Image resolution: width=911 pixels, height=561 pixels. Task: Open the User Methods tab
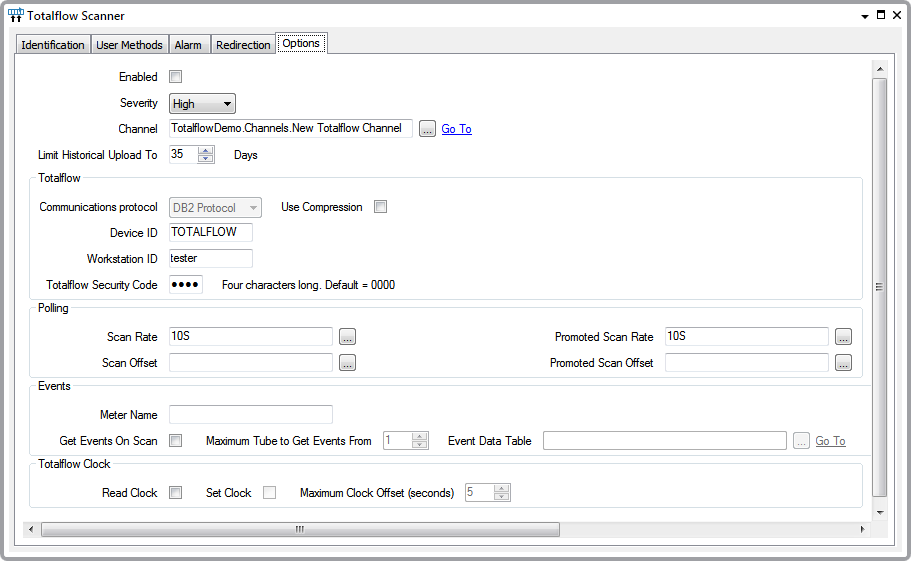click(129, 45)
